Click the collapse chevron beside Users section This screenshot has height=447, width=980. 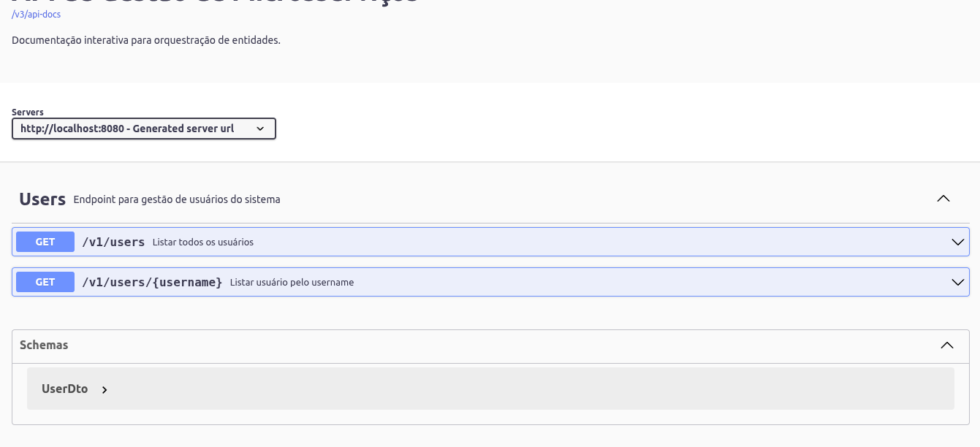943,198
